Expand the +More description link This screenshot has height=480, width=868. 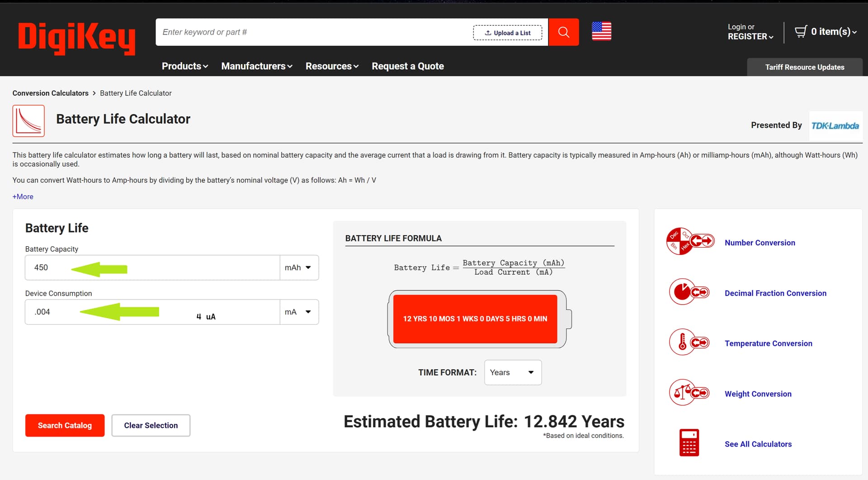coord(23,197)
